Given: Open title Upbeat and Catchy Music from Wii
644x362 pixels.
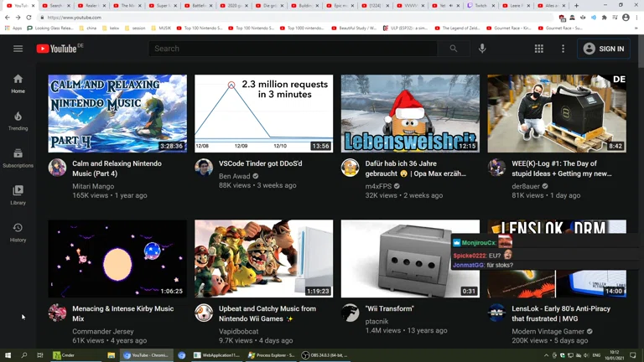Looking at the screenshot, I should [x=267, y=313].
